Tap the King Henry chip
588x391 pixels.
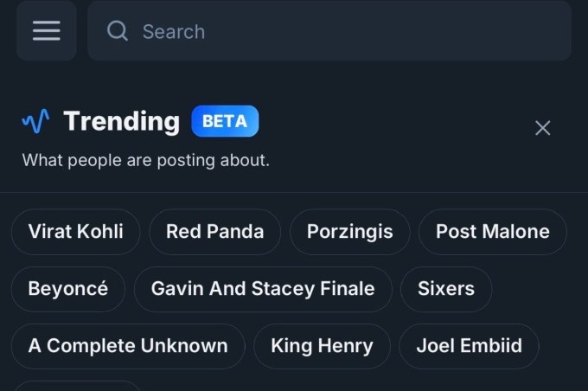322,346
